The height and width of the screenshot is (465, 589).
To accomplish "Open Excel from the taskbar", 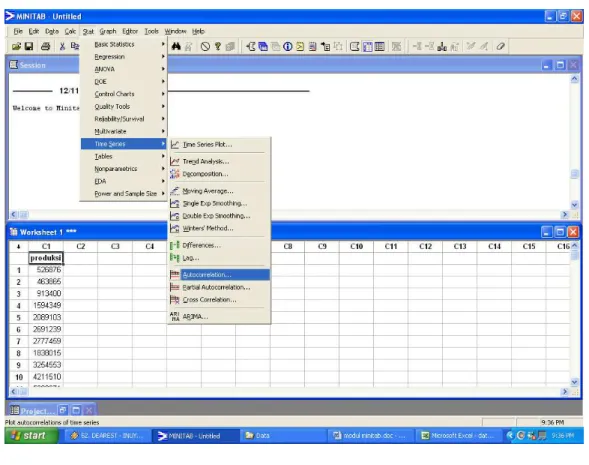I will [458, 435].
